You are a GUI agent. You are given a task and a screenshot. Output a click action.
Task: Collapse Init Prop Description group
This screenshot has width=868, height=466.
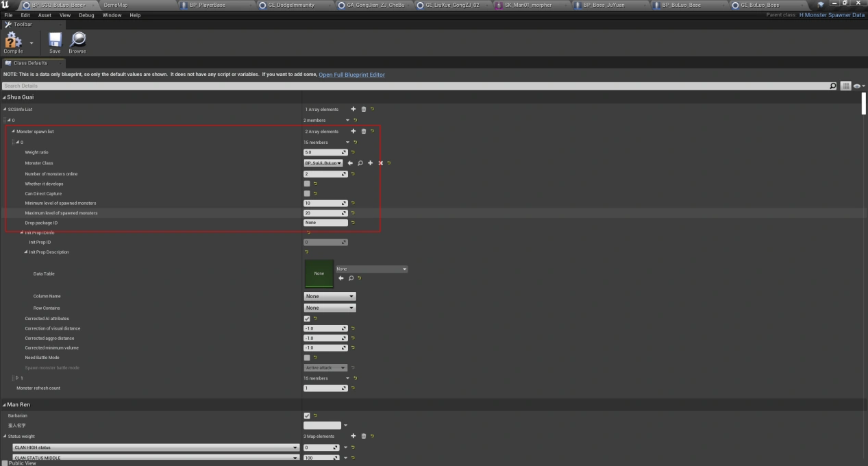tap(26, 252)
